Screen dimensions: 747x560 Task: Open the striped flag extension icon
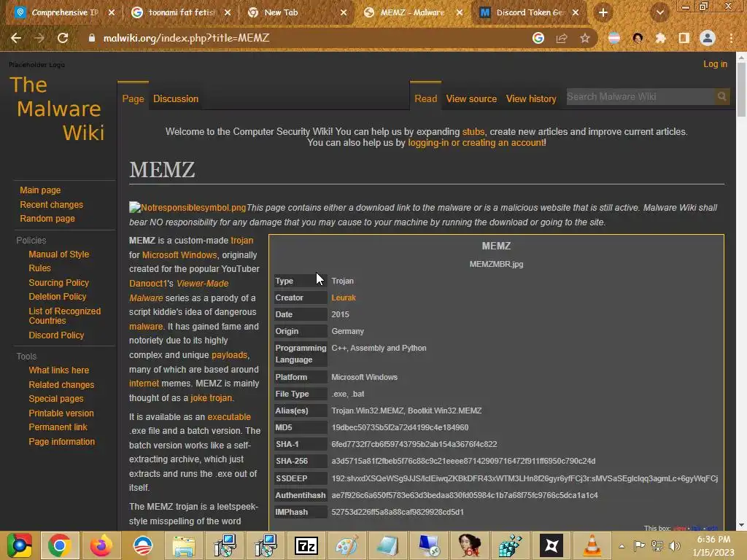pos(614,38)
